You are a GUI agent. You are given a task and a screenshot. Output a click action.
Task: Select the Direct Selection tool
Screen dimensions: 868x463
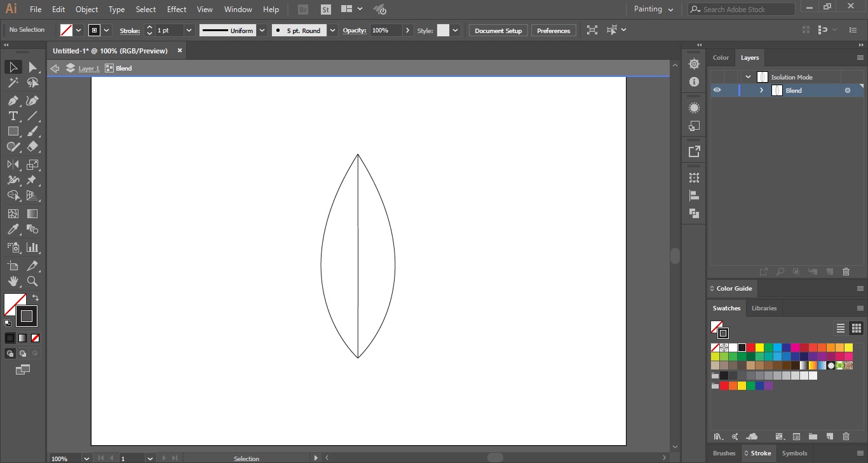point(32,67)
